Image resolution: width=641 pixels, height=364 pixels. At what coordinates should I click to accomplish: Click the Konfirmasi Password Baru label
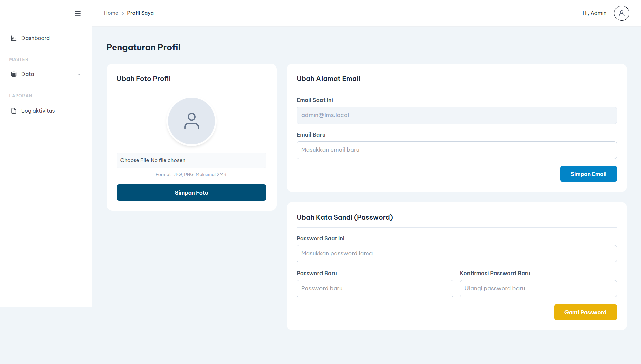(495, 273)
